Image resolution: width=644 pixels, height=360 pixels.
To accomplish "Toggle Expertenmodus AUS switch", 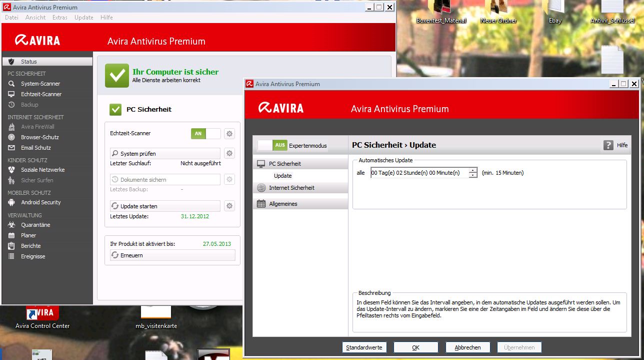I will tap(272, 145).
